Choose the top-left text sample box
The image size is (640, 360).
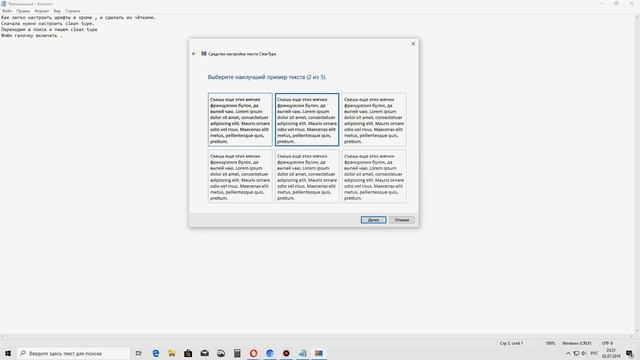pyautogui.click(x=240, y=120)
